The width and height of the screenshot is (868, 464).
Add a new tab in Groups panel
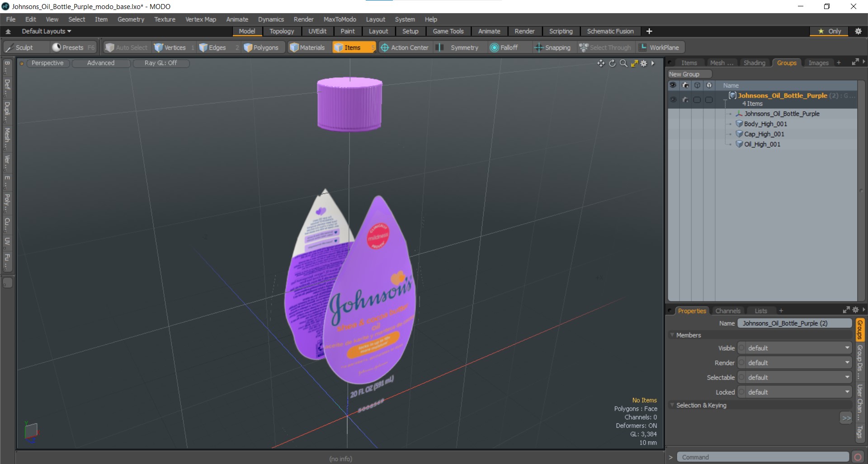point(839,63)
